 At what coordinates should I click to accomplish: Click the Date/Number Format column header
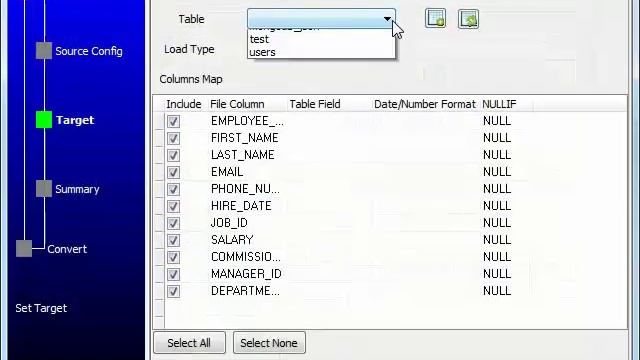pos(425,104)
